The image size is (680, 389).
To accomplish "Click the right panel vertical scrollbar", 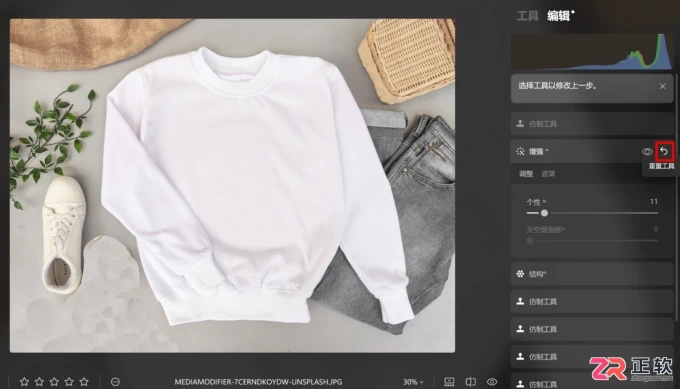I will 677,197.
